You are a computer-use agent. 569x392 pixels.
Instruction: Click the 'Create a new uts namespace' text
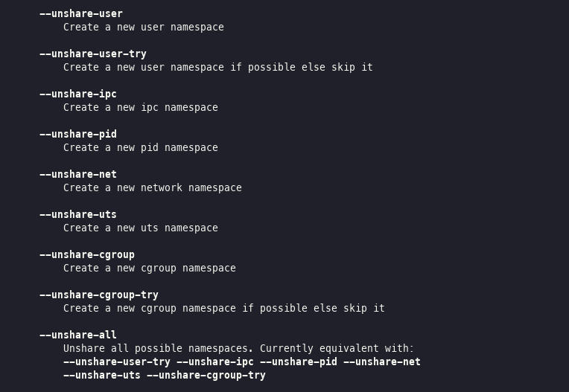pos(141,228)
